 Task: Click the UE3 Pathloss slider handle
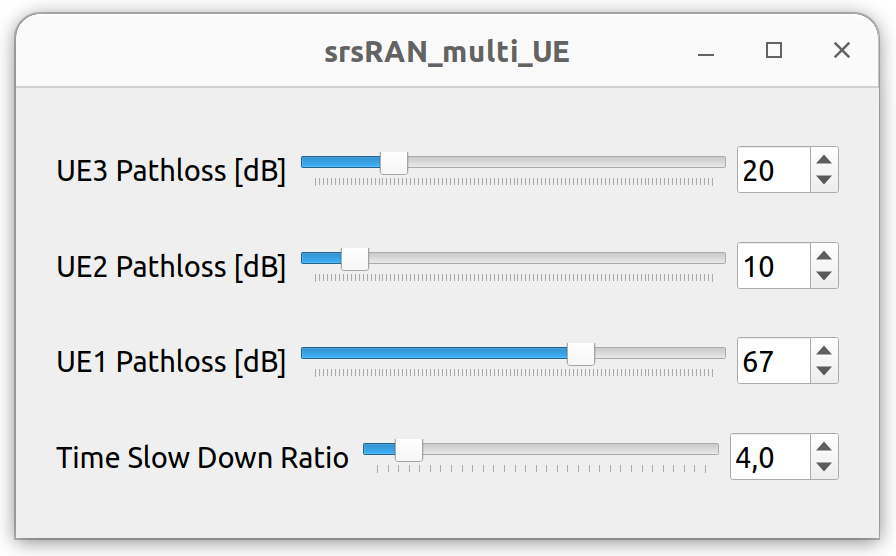394,162
